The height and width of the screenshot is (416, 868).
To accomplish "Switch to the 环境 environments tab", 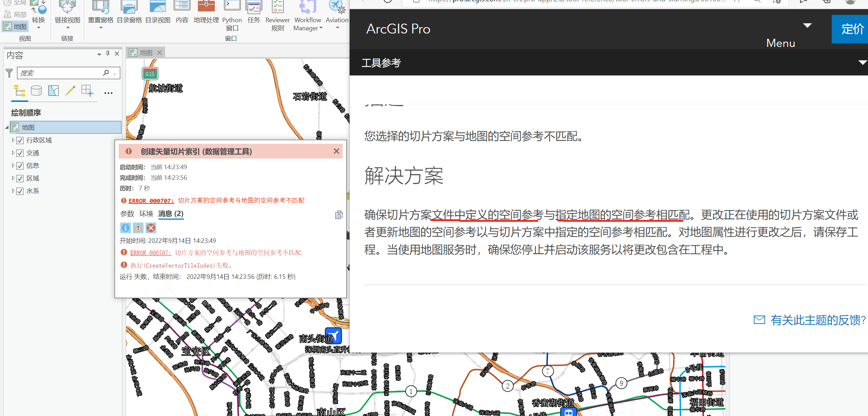I will click(146, 214).
